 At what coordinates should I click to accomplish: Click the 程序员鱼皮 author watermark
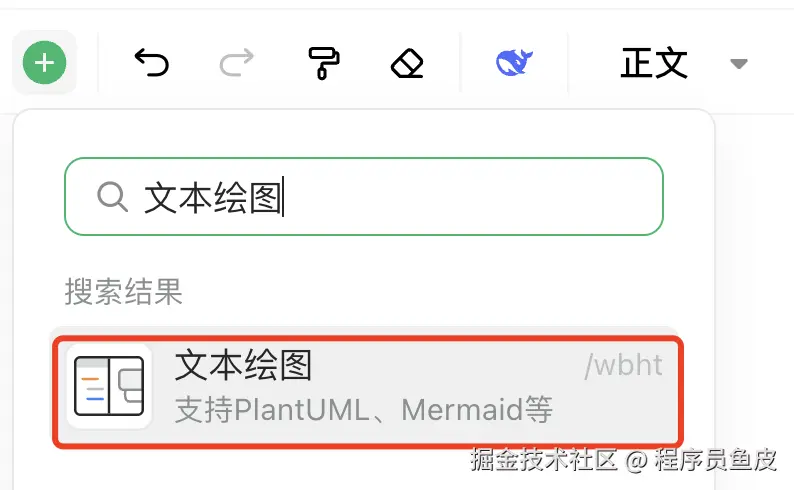(x=715, y=460)
